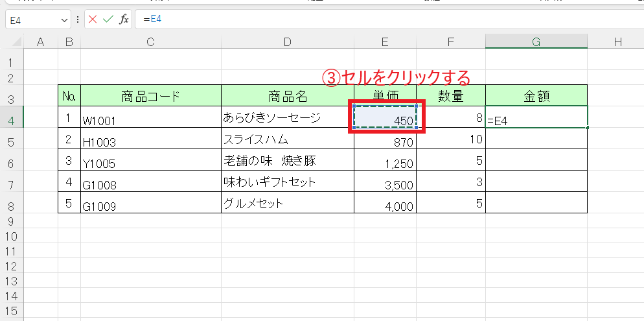The width and height of the screenshot is (644, 321).
Task: Select column G header
Action: (x=536, y=42)
